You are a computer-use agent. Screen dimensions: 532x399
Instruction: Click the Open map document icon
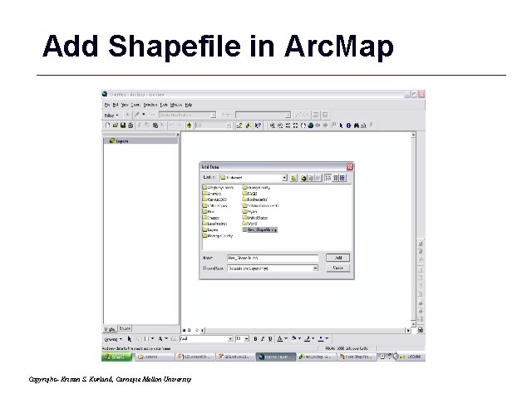pos(115,126)
